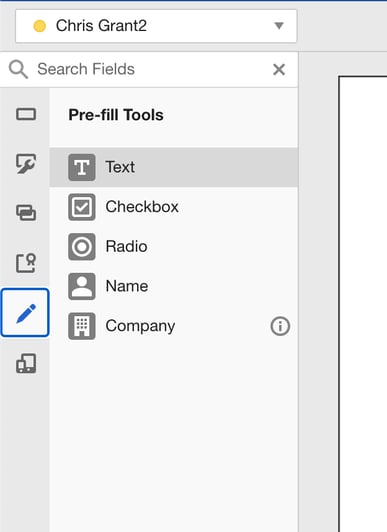This screenshot has width=387, height=532.
Task: Select the Checkbox pre-fill tool
Action: point(174,207)
